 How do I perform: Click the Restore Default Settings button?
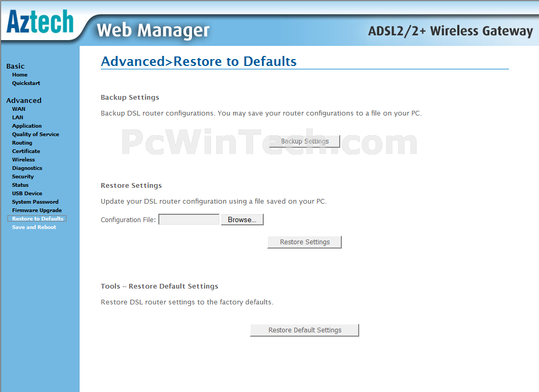[304, 330]
